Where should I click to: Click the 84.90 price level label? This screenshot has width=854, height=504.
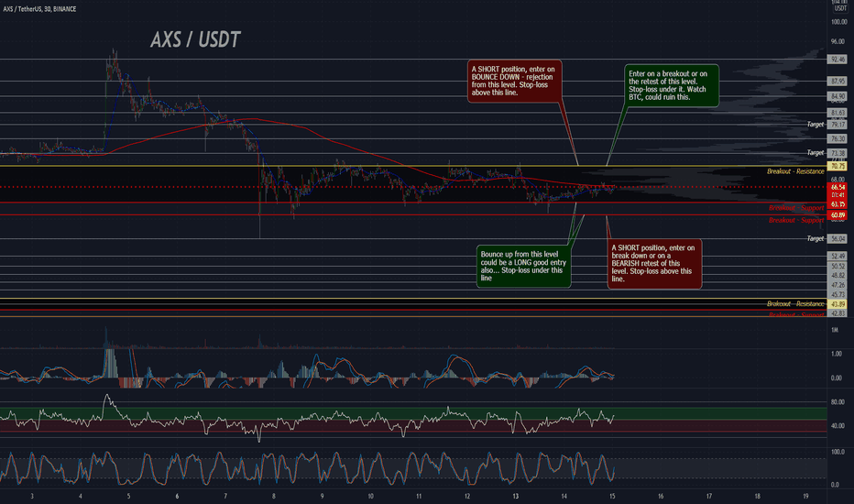coord(837,96)
